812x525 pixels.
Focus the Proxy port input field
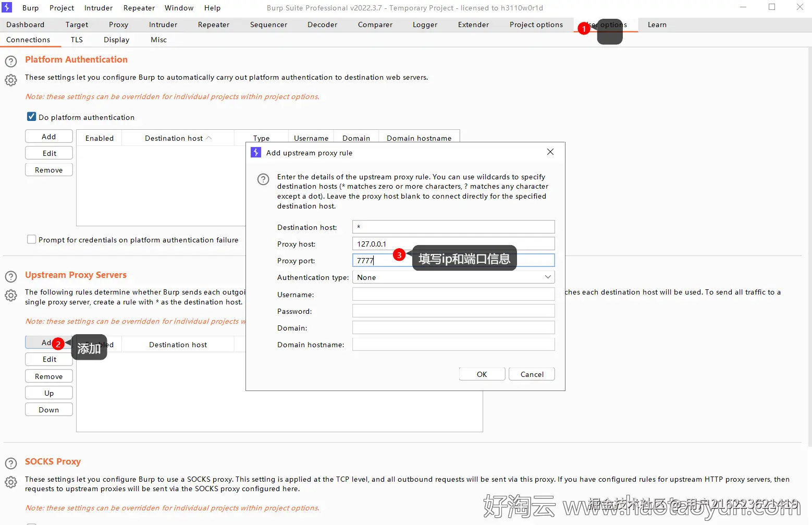tap(453, 260)
